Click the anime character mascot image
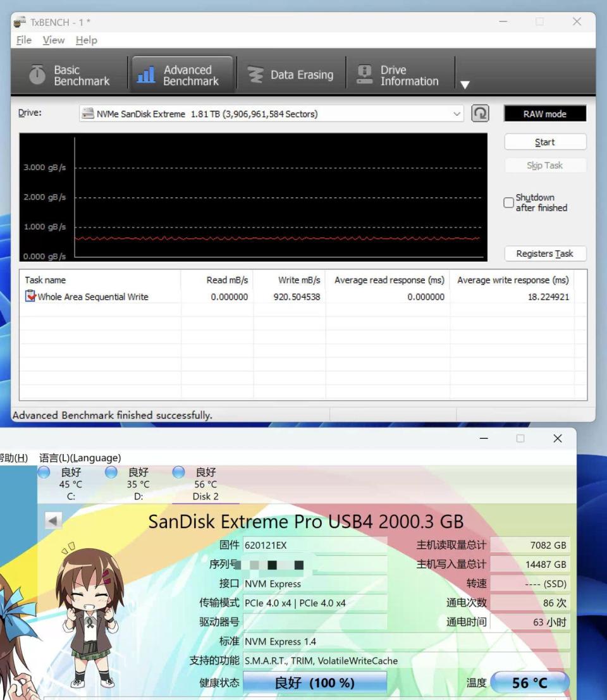The width and height of the screenshot is (607, 700). [89, 617]
